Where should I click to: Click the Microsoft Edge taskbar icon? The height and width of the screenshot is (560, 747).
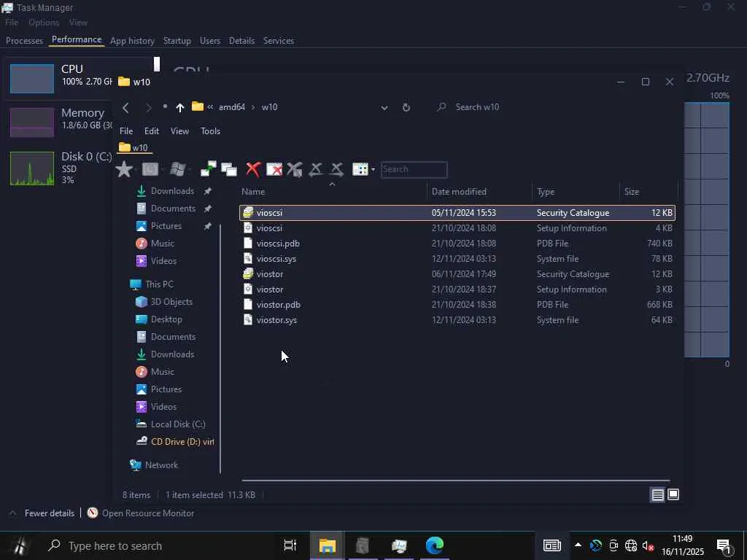point(435,545)
